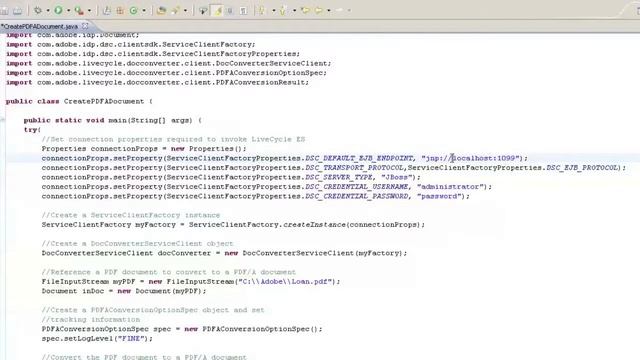Click the "Properties connectionProps" declaration line
Screen dimensions: 640x360
click(x=144, y=149)
